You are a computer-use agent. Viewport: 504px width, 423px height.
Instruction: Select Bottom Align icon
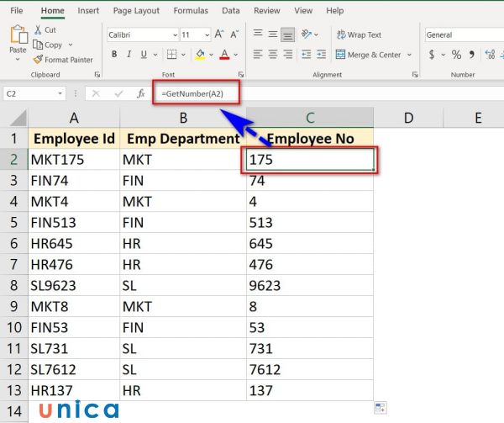[287, 34]
